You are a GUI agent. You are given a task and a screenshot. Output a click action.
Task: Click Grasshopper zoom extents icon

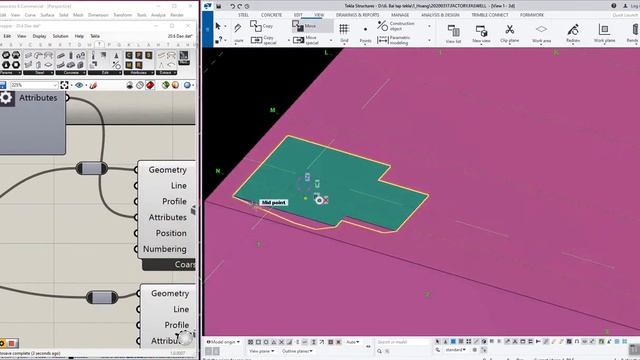pos(64,85)
